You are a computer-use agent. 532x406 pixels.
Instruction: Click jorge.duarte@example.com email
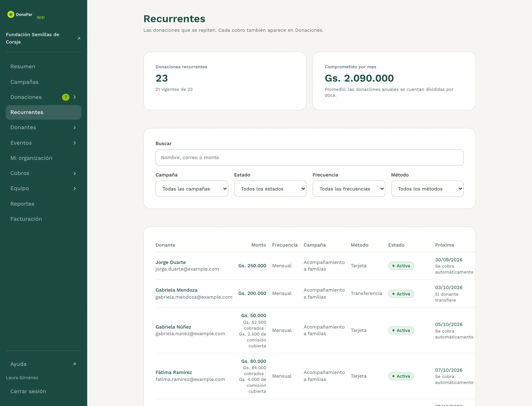(x=187, y=269)
